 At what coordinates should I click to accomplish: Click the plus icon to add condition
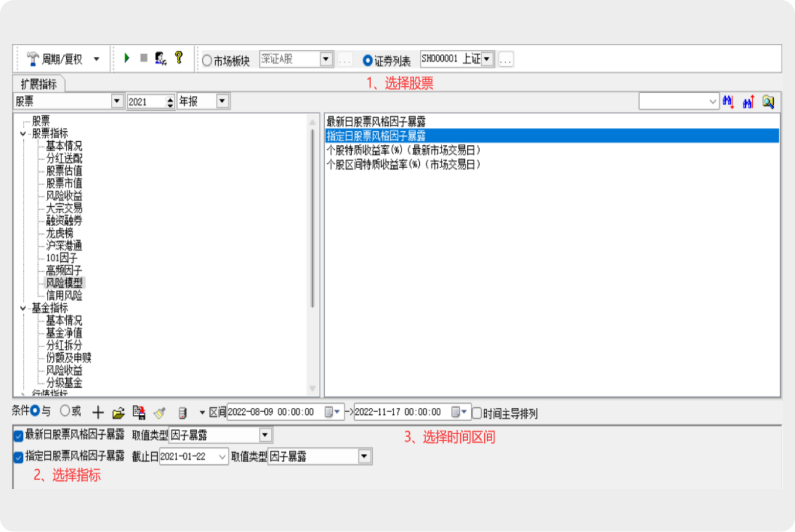pyautogui.click(x=98, y=413)
